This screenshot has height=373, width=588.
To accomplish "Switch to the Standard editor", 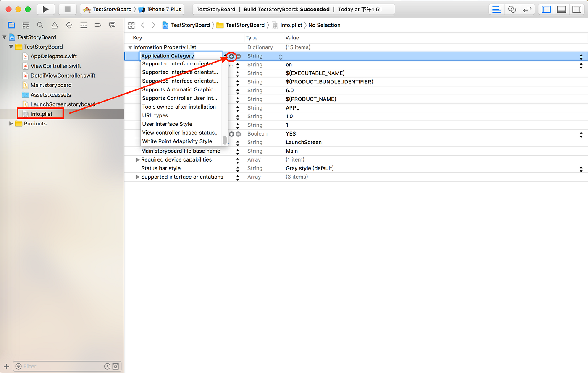I will click(496, 9).
